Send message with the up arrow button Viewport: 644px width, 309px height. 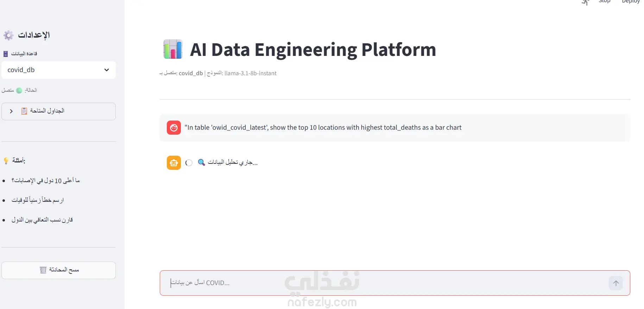(x=616, y=283)
